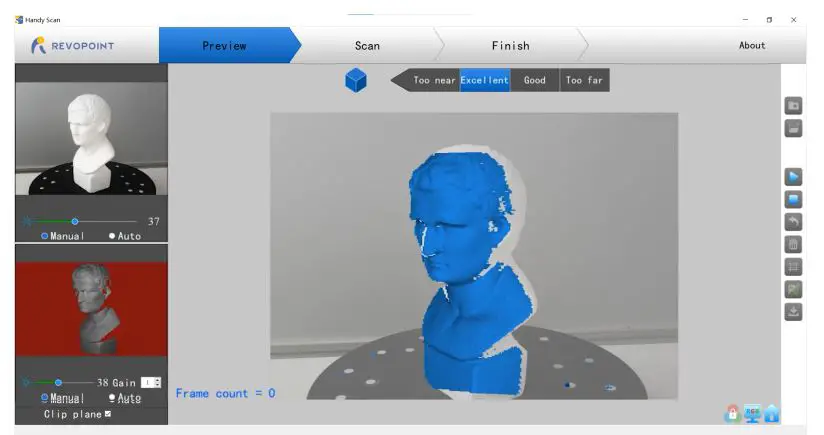Increase the Gain spinner value
This screenshot has width=824, height=435.
(157, 380)
